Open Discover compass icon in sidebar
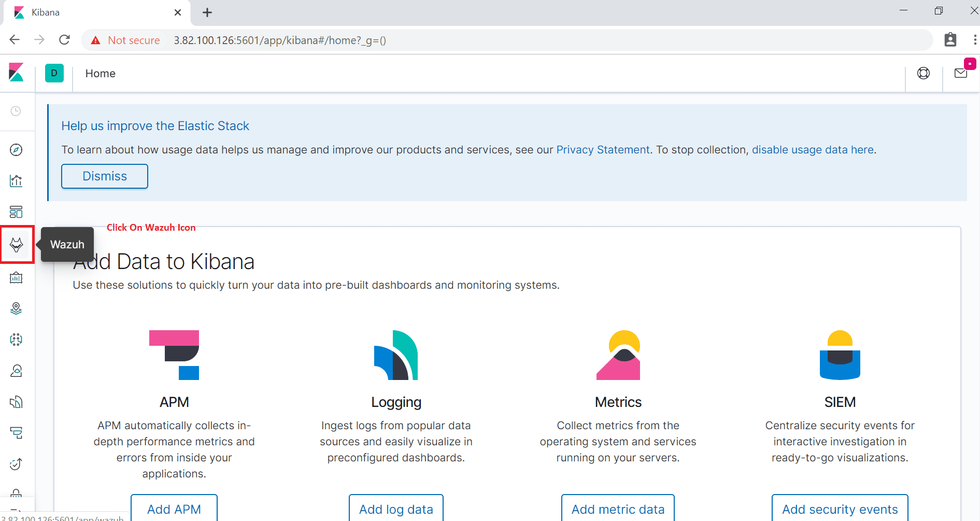The height and width of the screenshot is (521, 980). pyautogui.click(x=16, y=150)
